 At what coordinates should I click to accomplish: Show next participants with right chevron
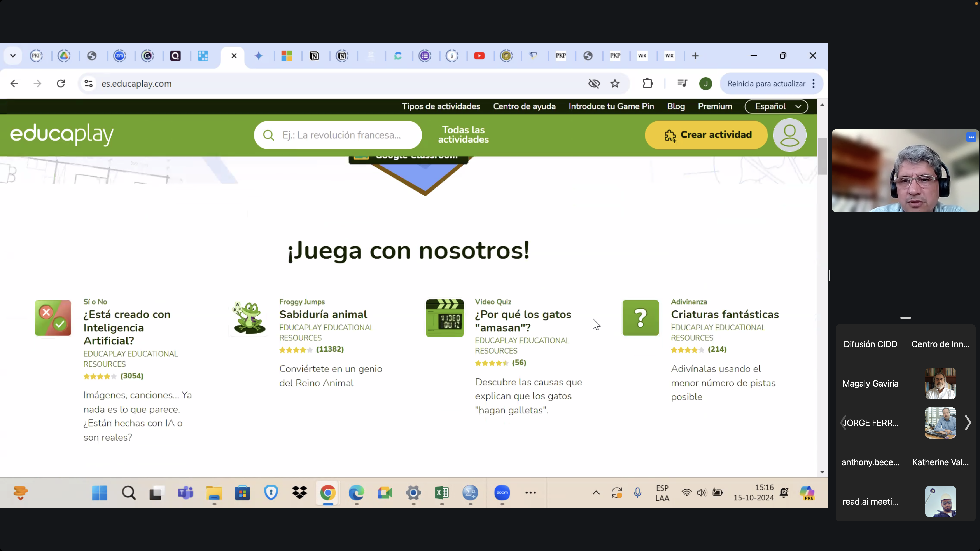(968, 423)
